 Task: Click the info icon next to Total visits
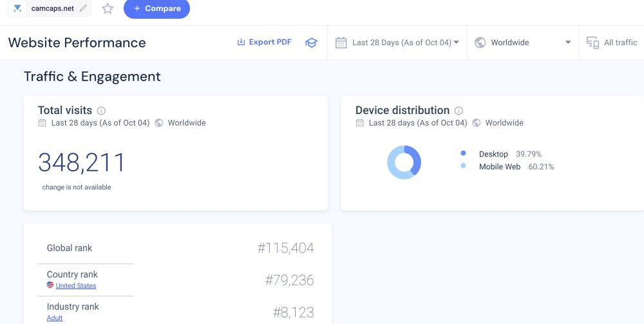(x=101, y=111)
